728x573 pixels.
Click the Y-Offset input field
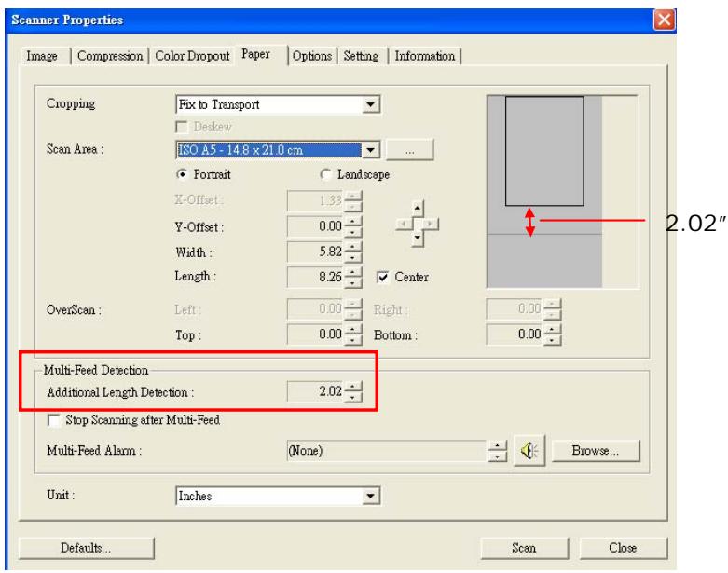[x=315, y=226]
